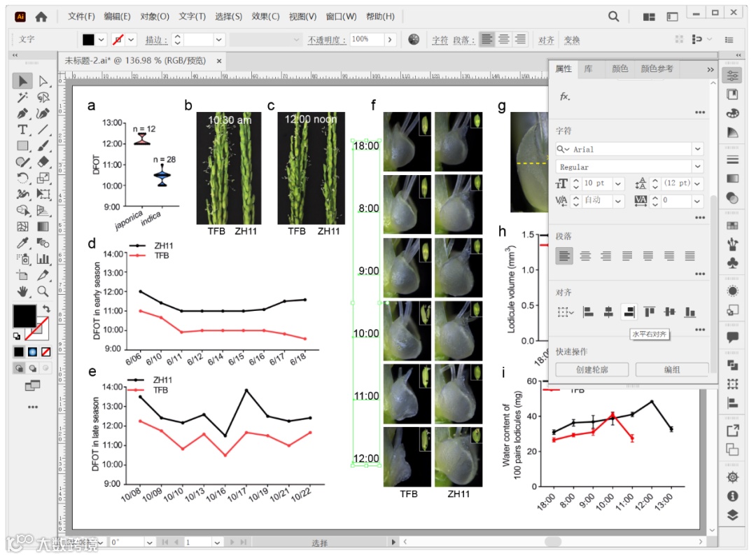Align text right in control bar
This screenshot has height=558, width=756.
click(519, 39)
